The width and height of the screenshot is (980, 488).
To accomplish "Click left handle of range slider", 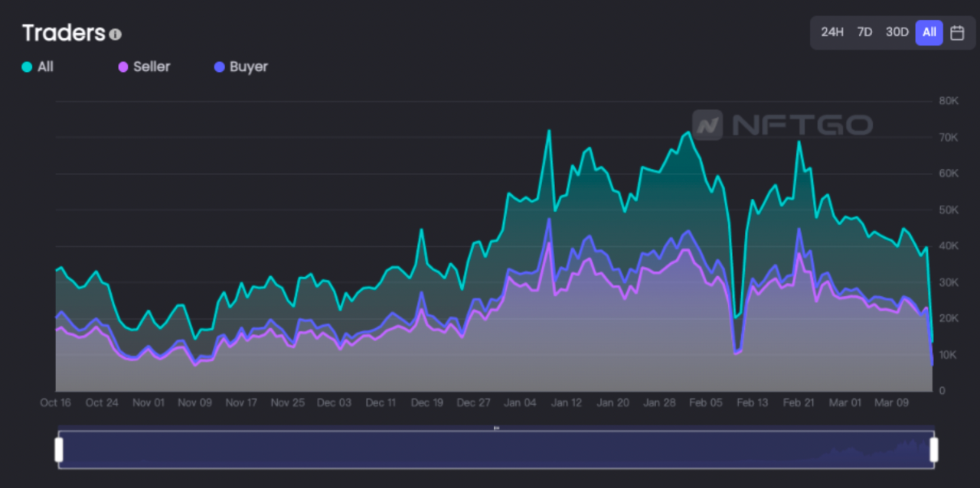I will pyautogui.click(x=59, y=450).
